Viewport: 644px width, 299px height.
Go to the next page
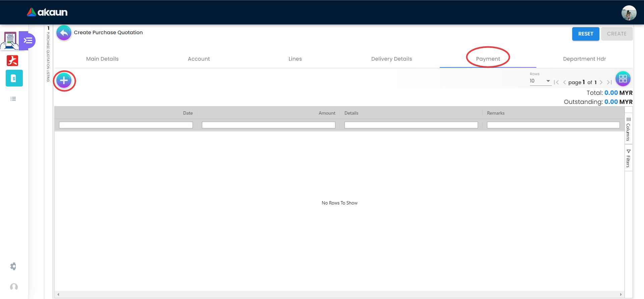tap(601, 82)
